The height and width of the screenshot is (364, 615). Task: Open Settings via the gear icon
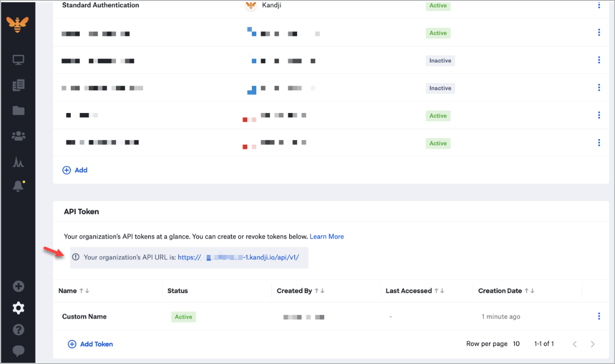pyautogui.click(x=18, y=307)
